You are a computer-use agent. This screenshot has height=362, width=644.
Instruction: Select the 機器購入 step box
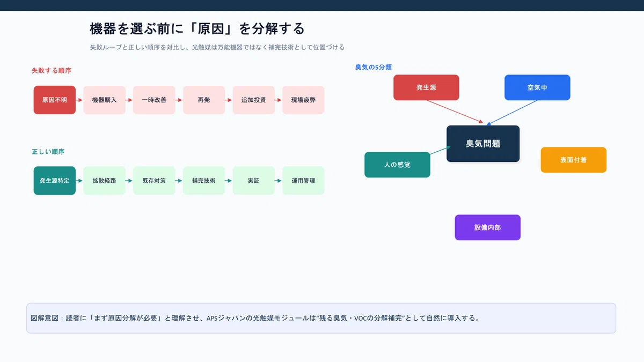point(104,100)
